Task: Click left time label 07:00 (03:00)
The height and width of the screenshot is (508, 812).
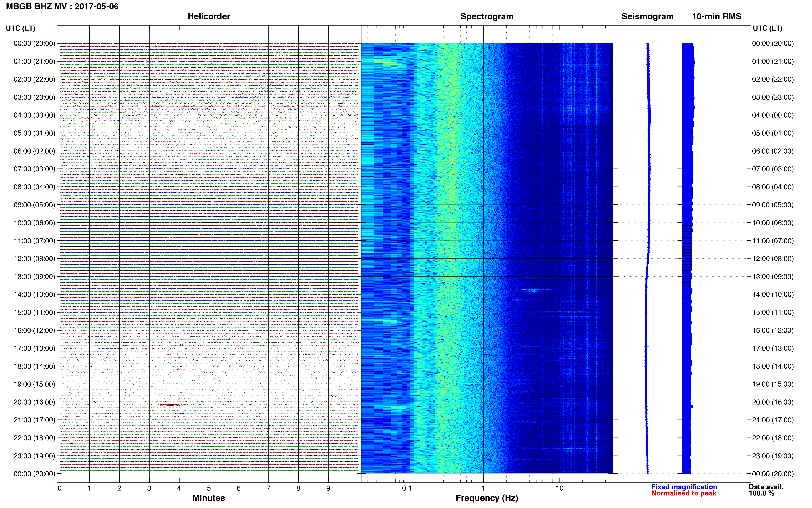Action: tap(34, 169)
